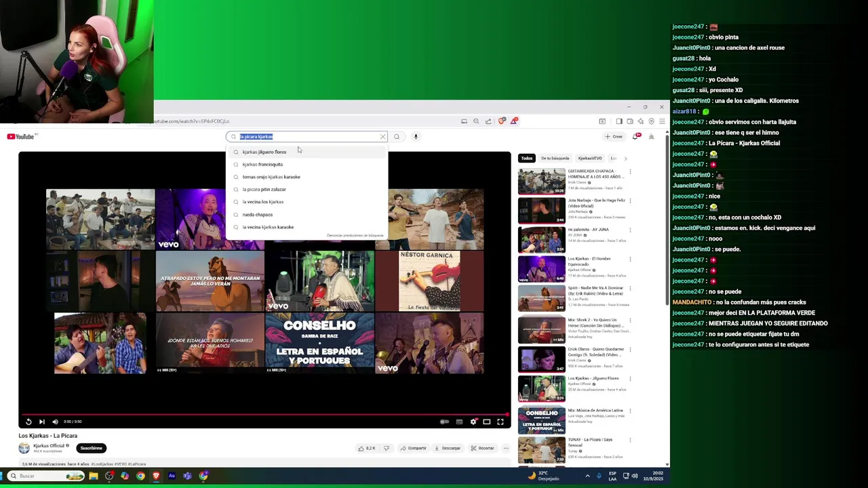Click the YouTube logo home link
Screen dimensions: 868x488
[x=20, y=136]
